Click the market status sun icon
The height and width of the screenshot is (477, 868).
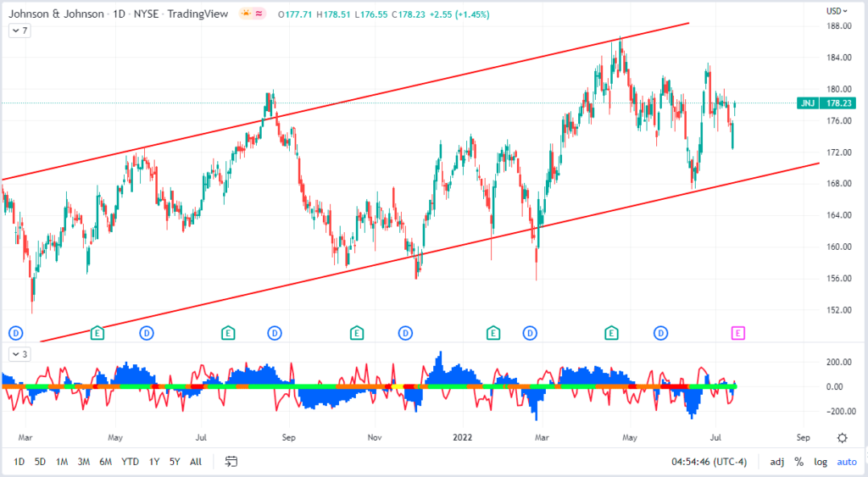tap(246, 14)
